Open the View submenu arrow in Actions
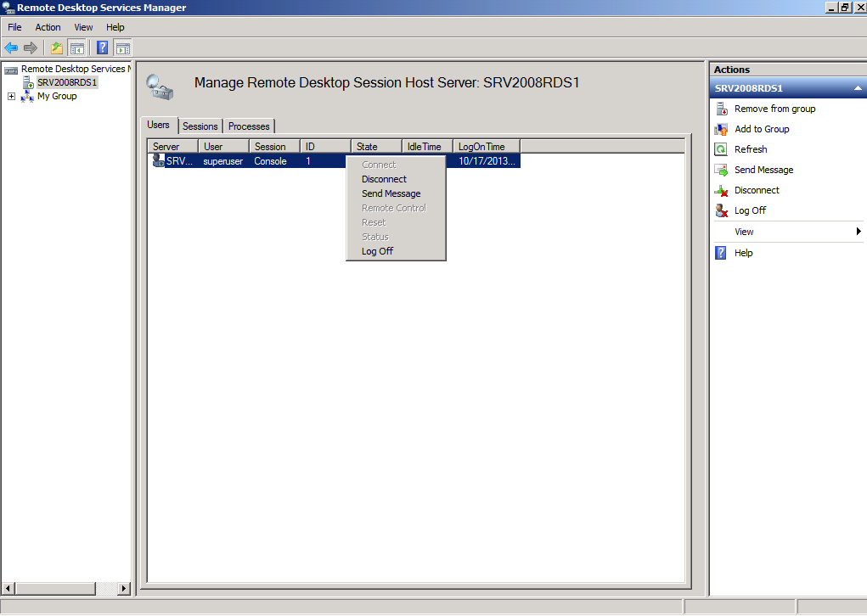The height and width of the screenshot is (616, 867). pos(859,232)
